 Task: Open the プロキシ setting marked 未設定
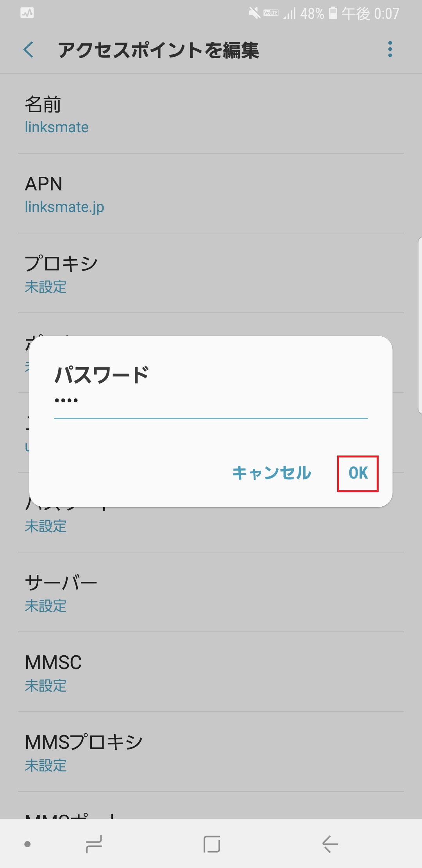pyautogui.click(x=211, y=274)
